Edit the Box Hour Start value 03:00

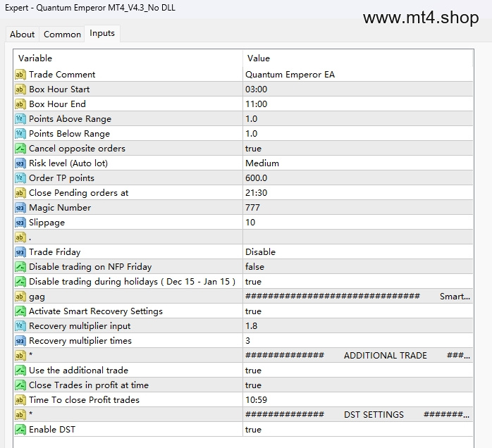click(x=357, y=89)
